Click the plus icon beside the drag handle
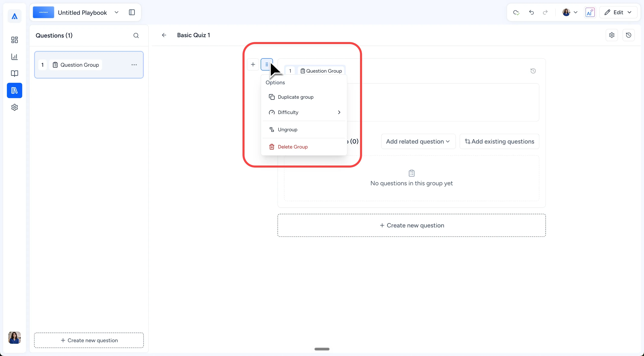644x356 pixels. tap(253, 64)
